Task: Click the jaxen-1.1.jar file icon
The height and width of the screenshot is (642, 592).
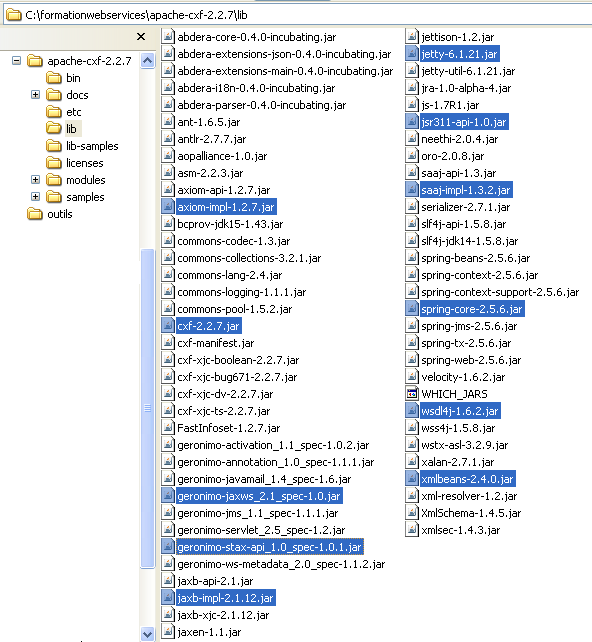Action: coord(167,632)
